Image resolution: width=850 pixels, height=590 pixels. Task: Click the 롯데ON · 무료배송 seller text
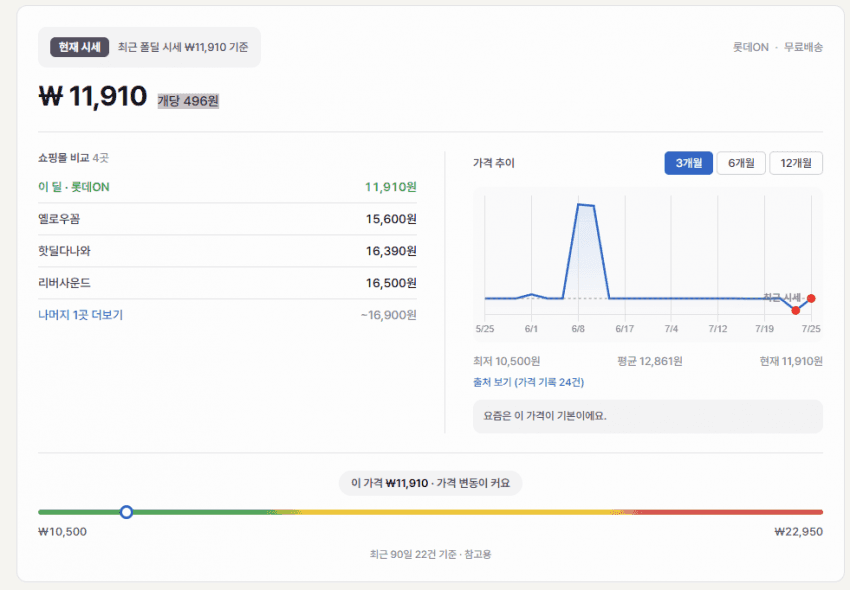pos(778,47)
